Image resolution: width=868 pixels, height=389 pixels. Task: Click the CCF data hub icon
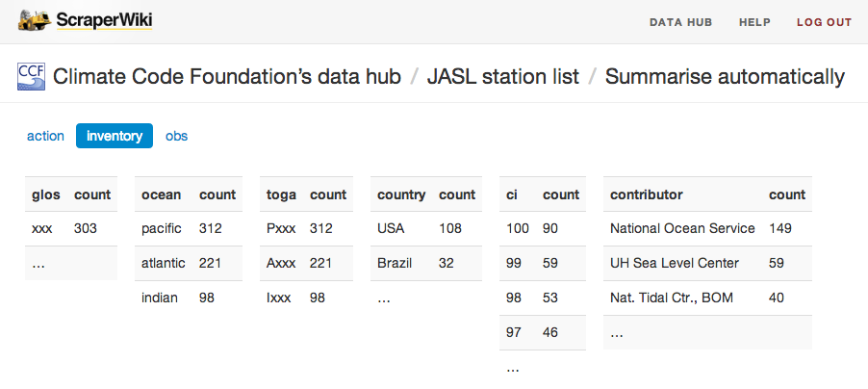32,76
